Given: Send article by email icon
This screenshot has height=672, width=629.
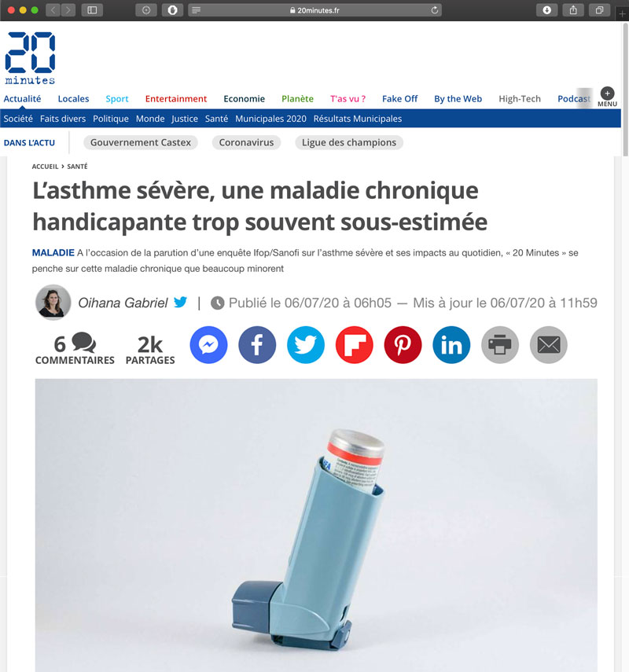Looking at the screenshot, I should tap(549, 345).
